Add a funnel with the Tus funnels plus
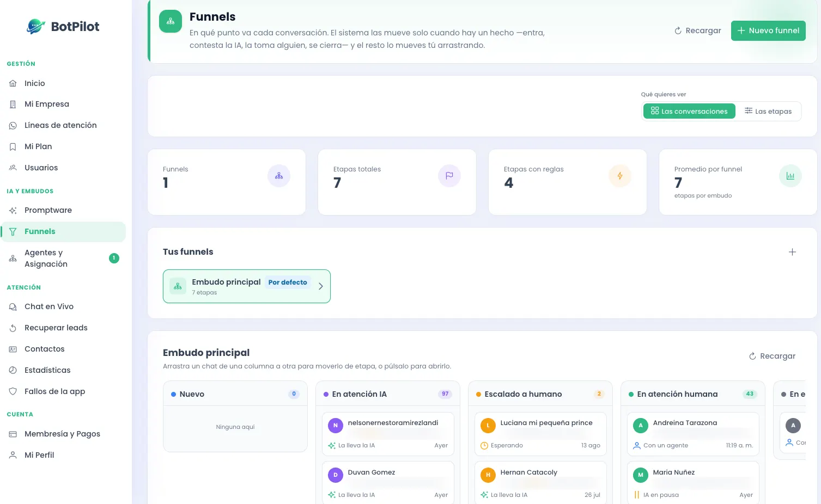821x504 pixels. tap(793, 252)
